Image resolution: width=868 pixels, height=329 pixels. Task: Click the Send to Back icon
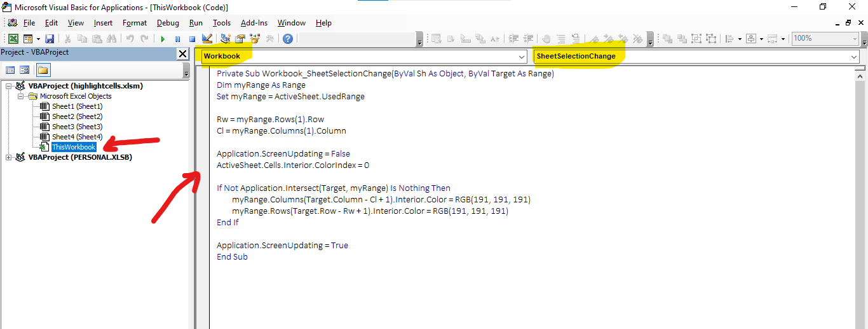(682, 39)
